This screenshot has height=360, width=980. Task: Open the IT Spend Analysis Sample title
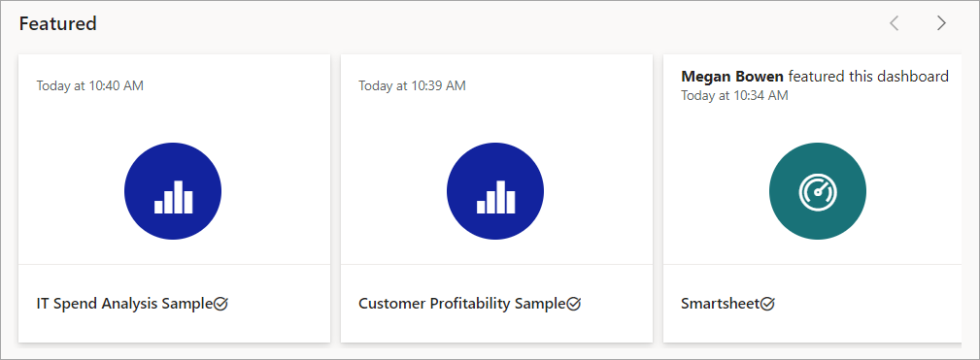125,304
